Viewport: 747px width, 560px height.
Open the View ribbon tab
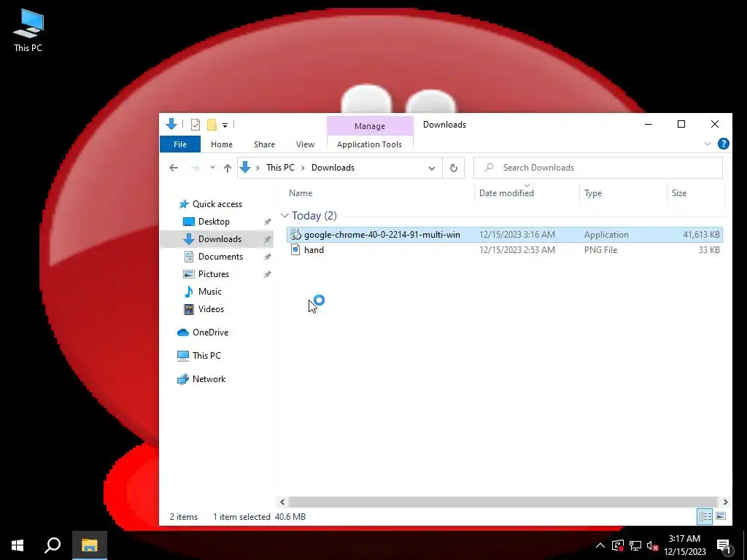[305, 144]
